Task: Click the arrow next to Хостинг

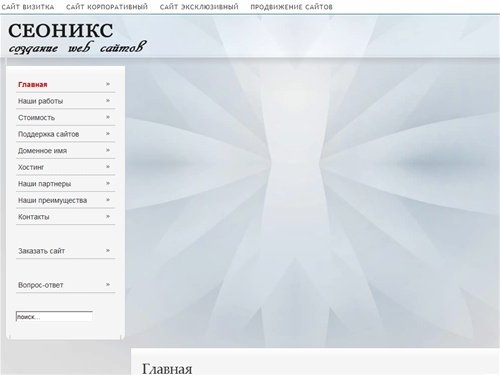Action: point(108,167)
